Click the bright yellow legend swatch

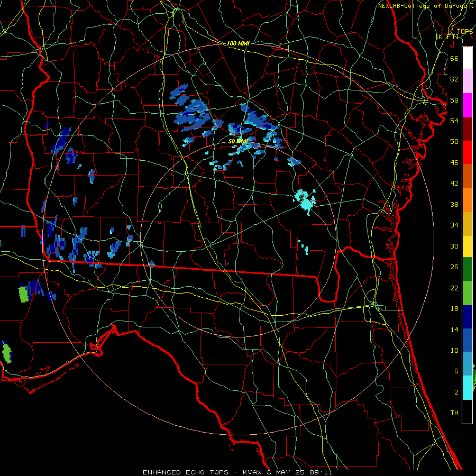[x=467, y=246]
